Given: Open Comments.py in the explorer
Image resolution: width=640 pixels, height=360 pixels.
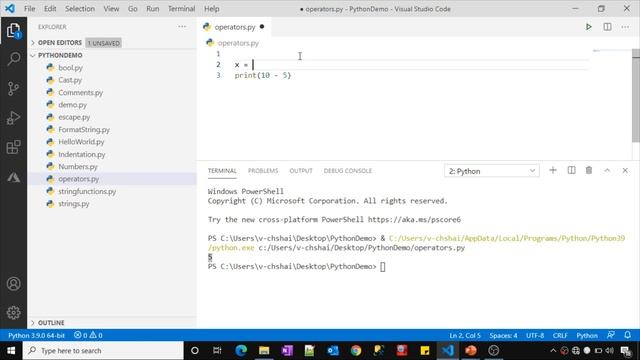Looking at the screenshot, I should tap(80, 93).
